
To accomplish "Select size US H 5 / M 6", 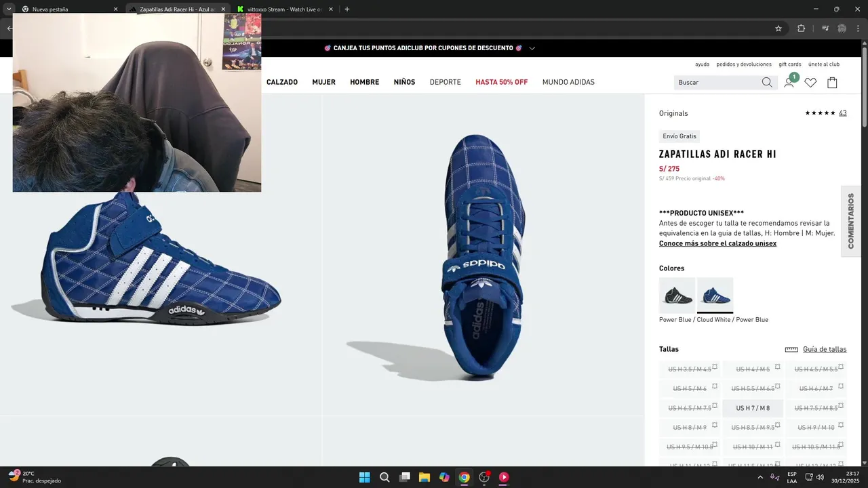I will 690,388.
